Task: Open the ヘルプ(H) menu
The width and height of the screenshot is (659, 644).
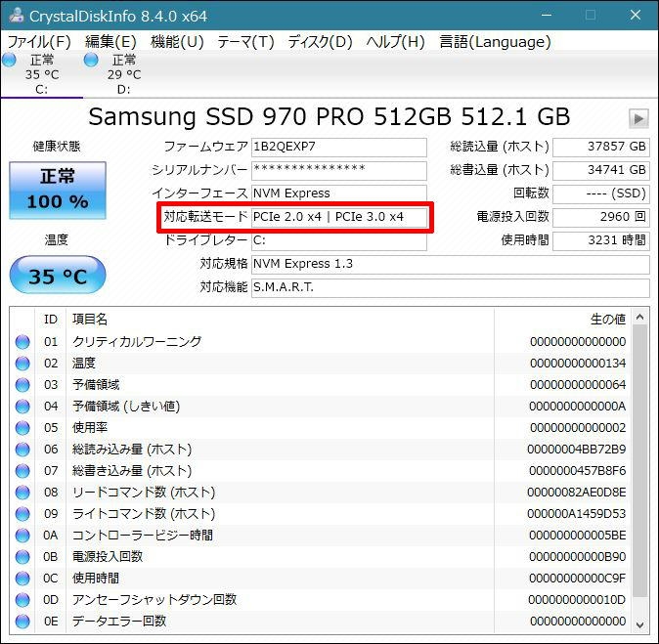Action: [x=395, y=42]
